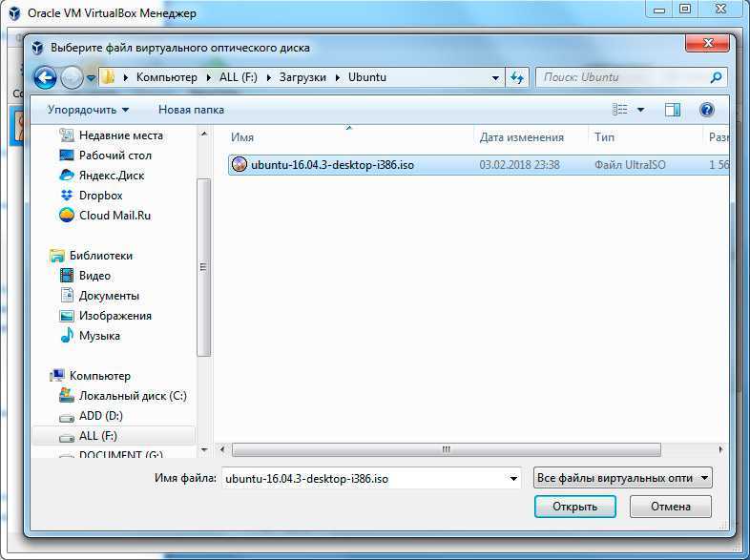Click the date 03.02.2018 23:38 cell

click(x=519, y=165)
